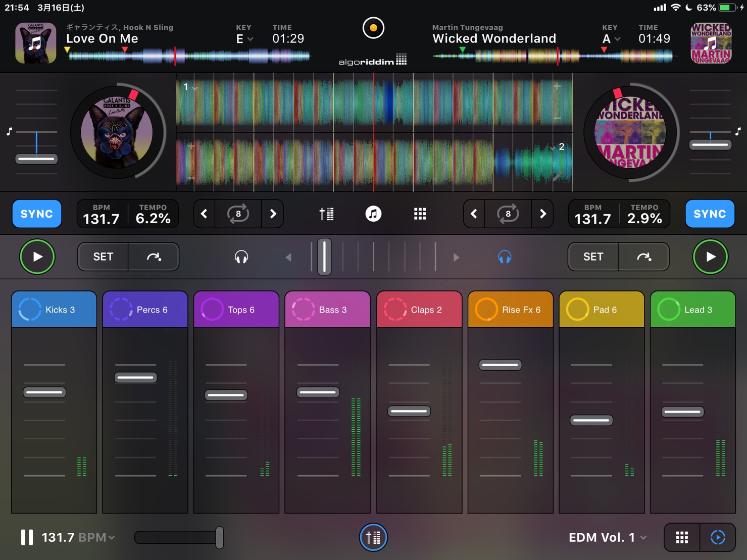
Task: Click the Love On Me overview waveform
Action: click(x=189, y=57)
